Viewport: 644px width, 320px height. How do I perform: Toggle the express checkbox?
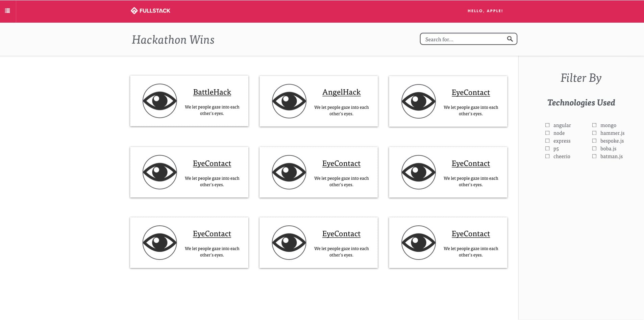point(547,141)
